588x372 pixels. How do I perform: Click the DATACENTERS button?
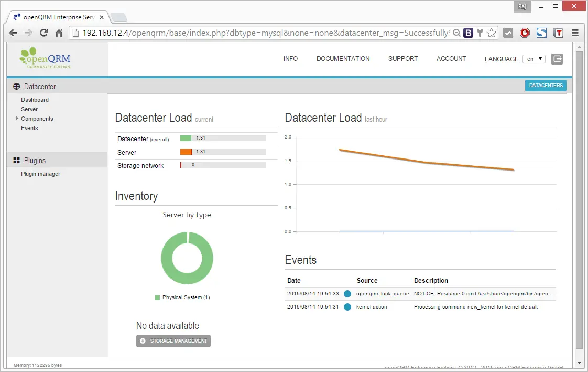pyautogui.click(x=546, y=85)
